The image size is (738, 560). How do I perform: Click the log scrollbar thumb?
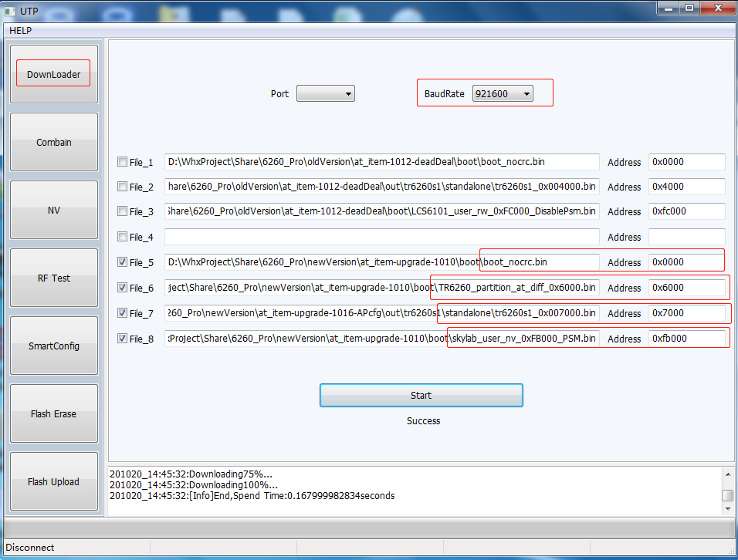(728, 495)
